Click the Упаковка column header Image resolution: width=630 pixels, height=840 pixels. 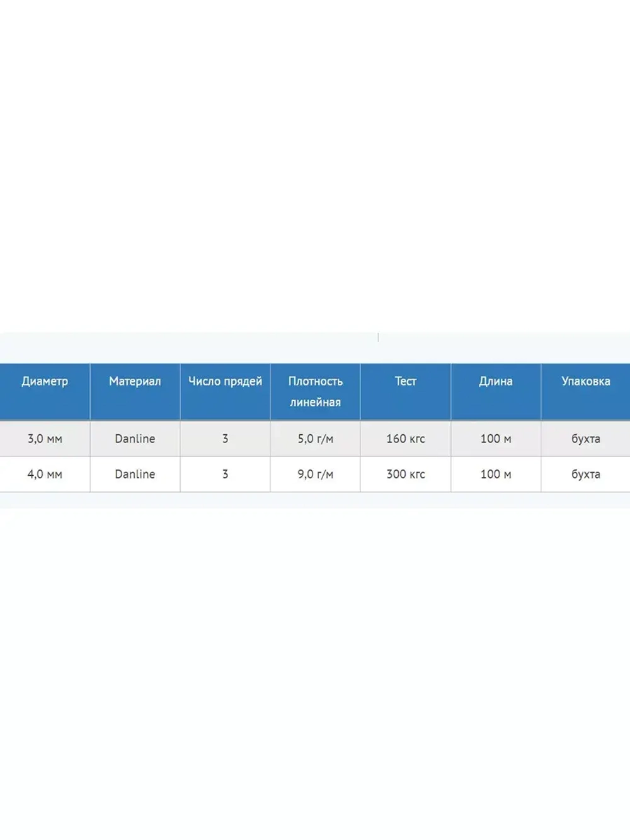[x=586, y=391]
